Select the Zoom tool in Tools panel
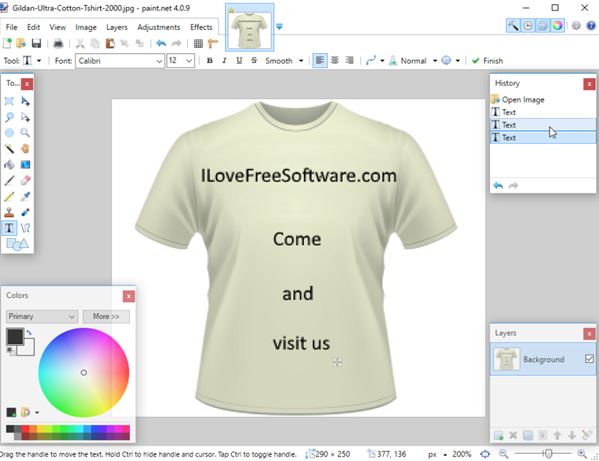599x461 pixels. (25, 133)
